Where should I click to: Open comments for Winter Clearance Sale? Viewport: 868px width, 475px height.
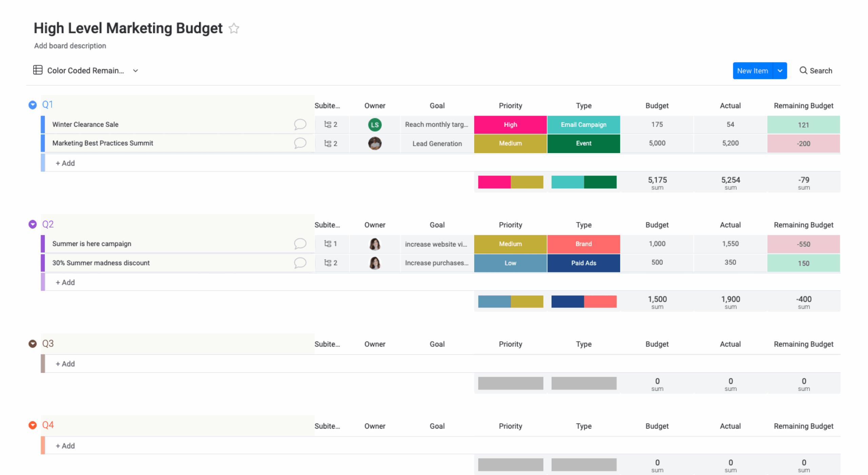300,125
